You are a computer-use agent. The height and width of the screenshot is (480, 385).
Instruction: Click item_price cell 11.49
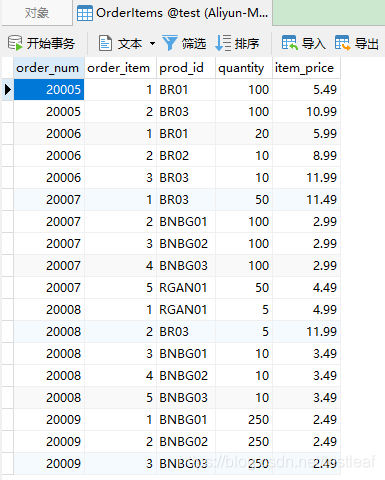pyautogui.click(x=307, y=200)
